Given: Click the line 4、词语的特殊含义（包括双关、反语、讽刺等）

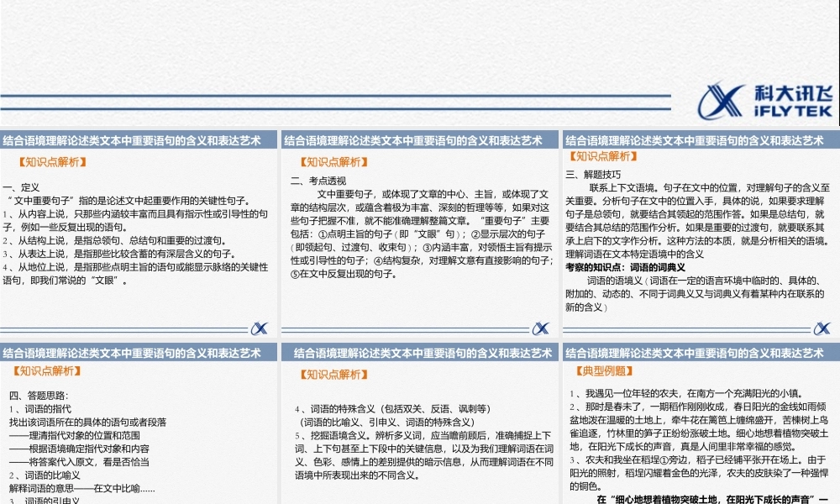Looking at the screenshot, I should pos(392,409).
